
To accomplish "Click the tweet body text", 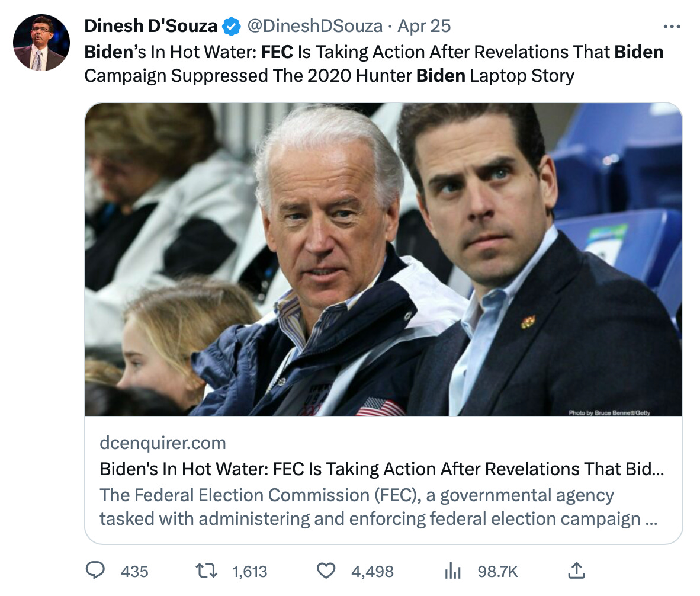I will [x=373, y=64].
